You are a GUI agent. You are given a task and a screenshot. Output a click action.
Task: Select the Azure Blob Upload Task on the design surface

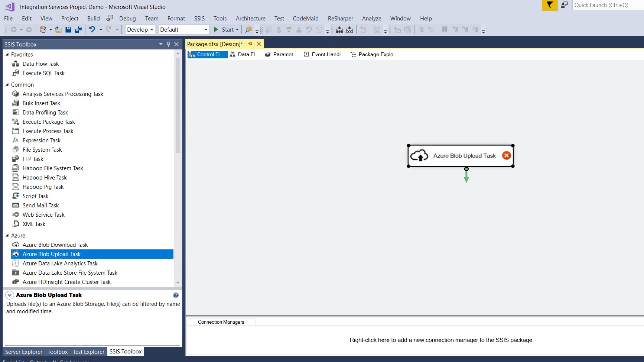(461, 156)
